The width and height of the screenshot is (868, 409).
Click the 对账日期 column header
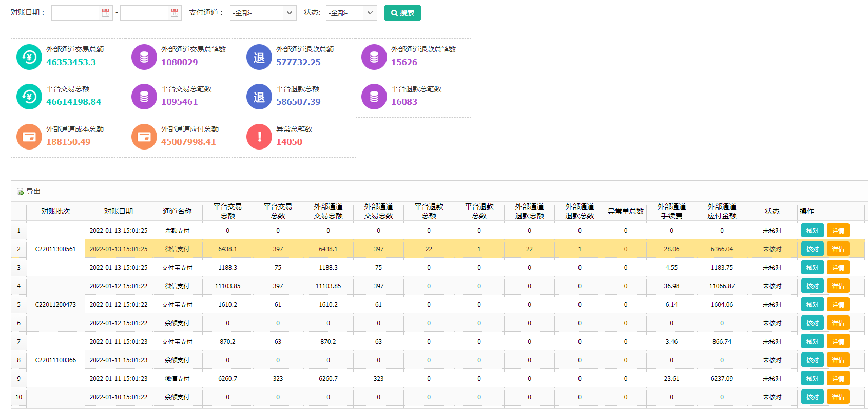coord(119,211)
